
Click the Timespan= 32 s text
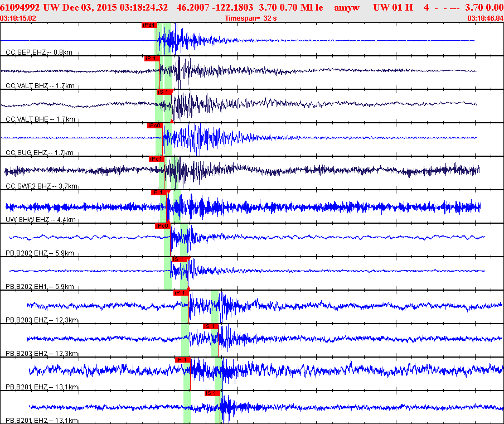[x=252, y=18]
